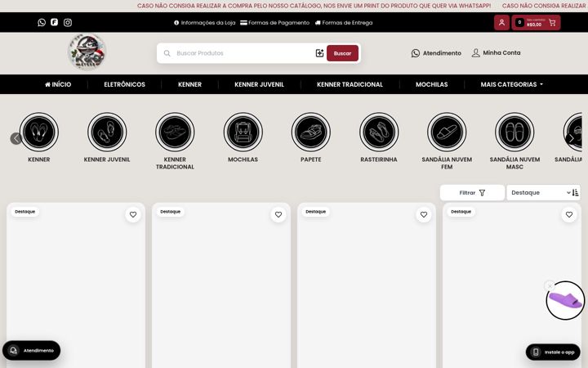Open Formas de Pagamento link
The width and height of the screenshot is (588, 368).
[275, 23]
